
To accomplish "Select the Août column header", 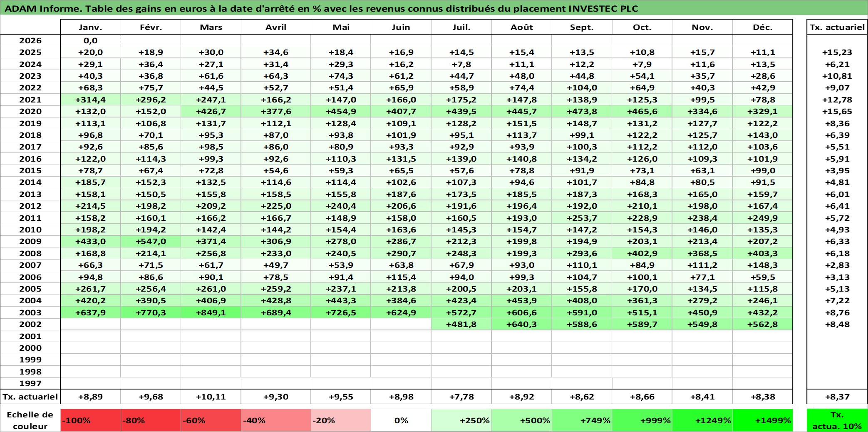I will pyautogui.click(x=522, y=27).
